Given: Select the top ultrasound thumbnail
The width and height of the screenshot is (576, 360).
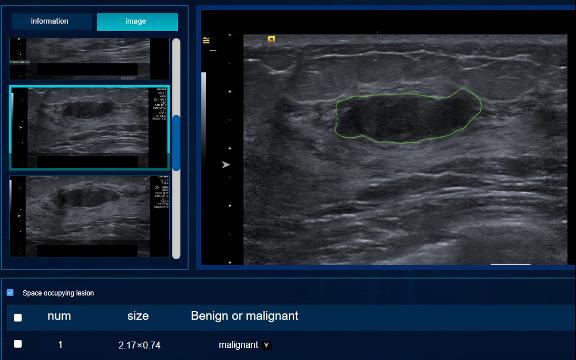Looking at the screenshot, I should [89, 59].
